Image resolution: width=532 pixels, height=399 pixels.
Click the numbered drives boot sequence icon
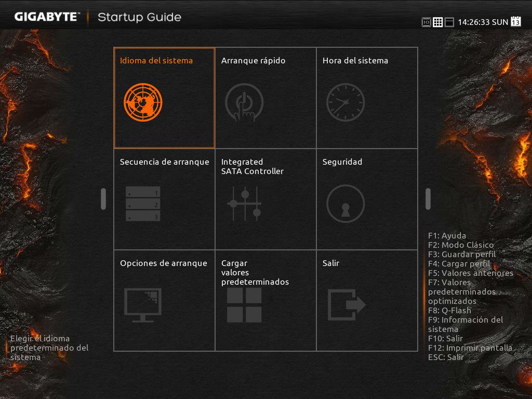point(143,204)
